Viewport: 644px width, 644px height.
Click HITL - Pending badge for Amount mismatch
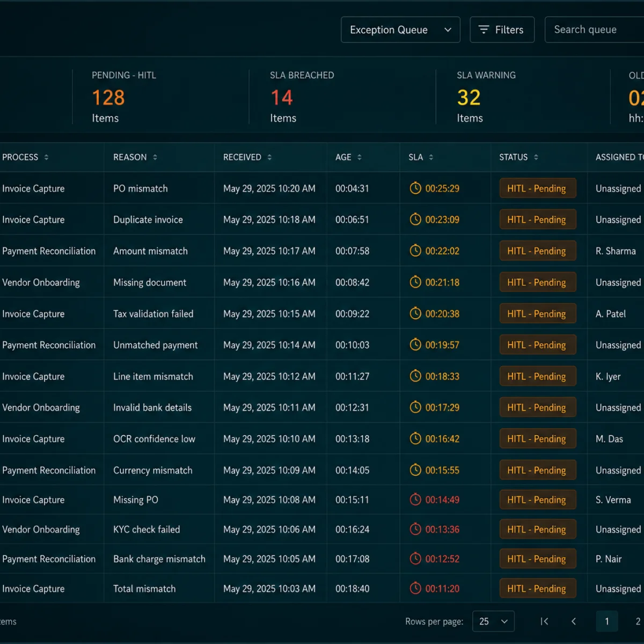pyautogui.click(x=538, y=251)
